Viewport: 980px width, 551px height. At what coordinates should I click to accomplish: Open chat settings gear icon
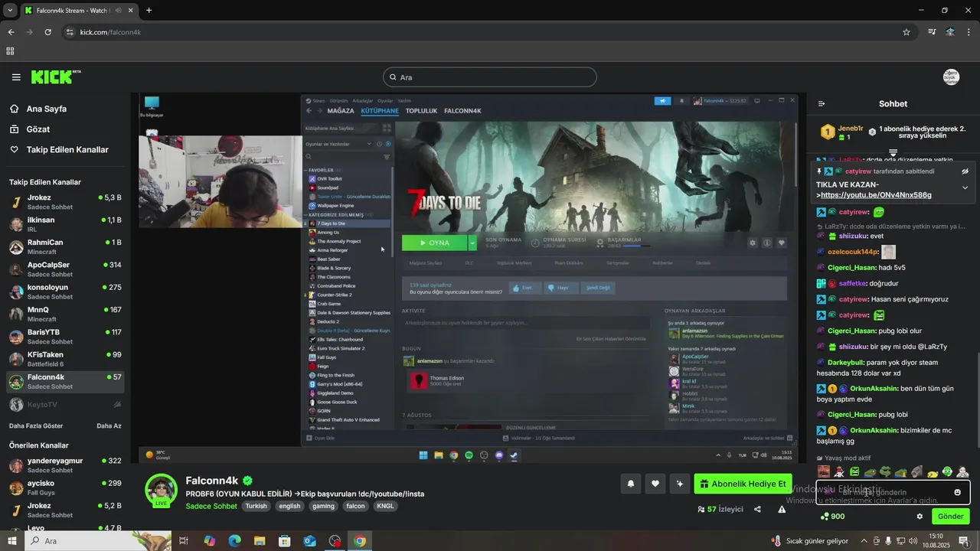(x=920, y=517)
